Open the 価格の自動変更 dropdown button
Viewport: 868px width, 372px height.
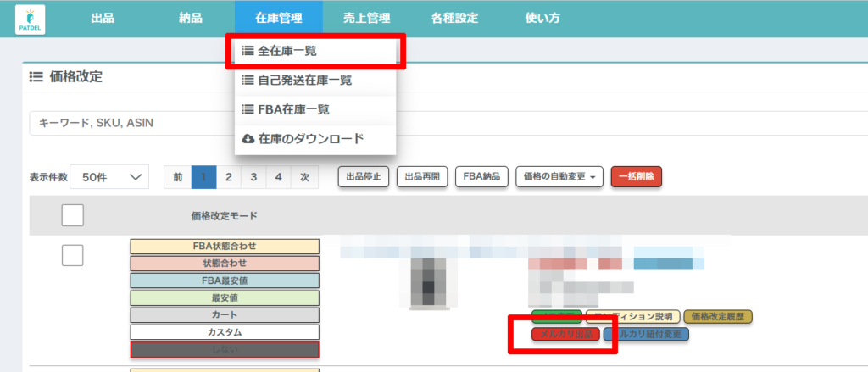point(559,177)
